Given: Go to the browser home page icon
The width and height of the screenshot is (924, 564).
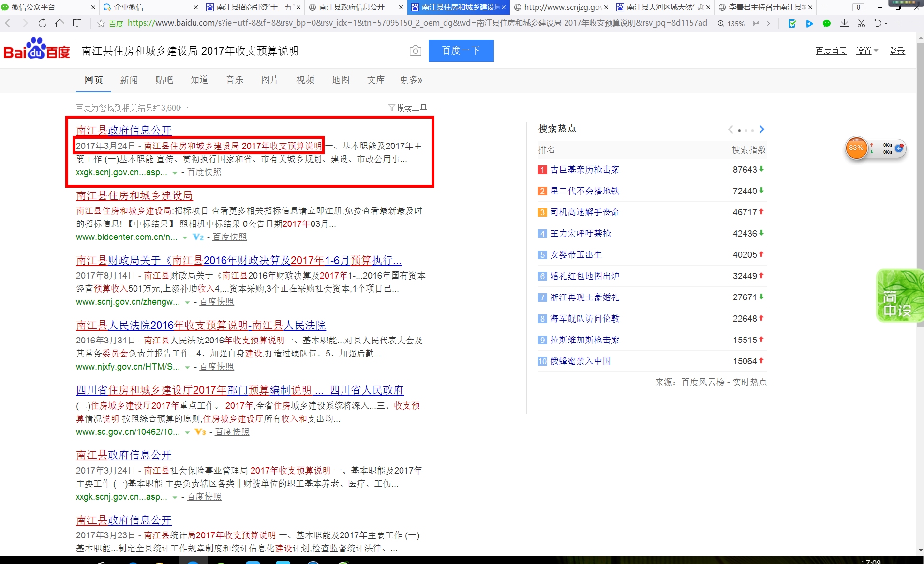Looking at the screenshot, I should (x=60, y=23).
